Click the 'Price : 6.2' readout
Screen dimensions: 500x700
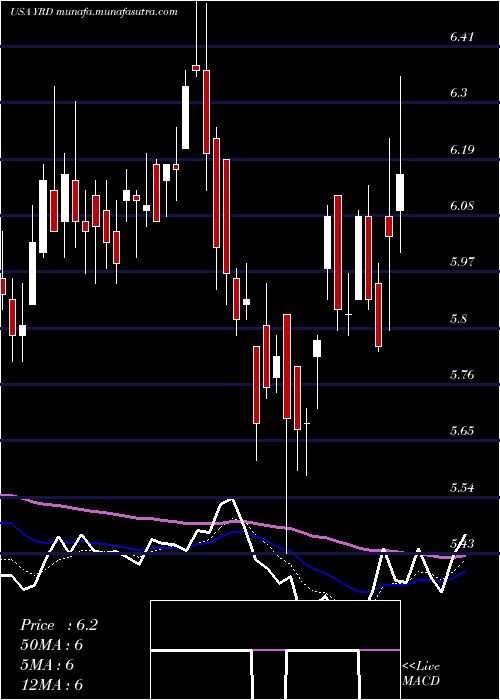58,625
